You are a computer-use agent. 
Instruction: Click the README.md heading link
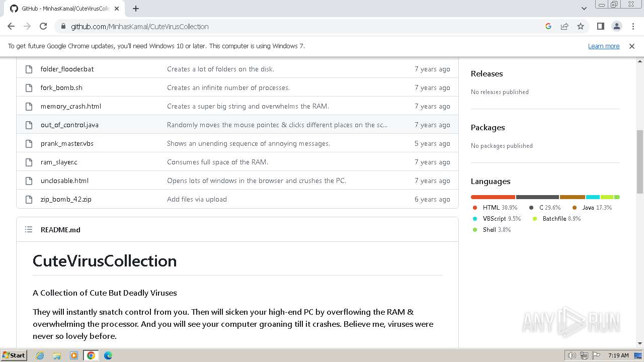coord(60,230)
